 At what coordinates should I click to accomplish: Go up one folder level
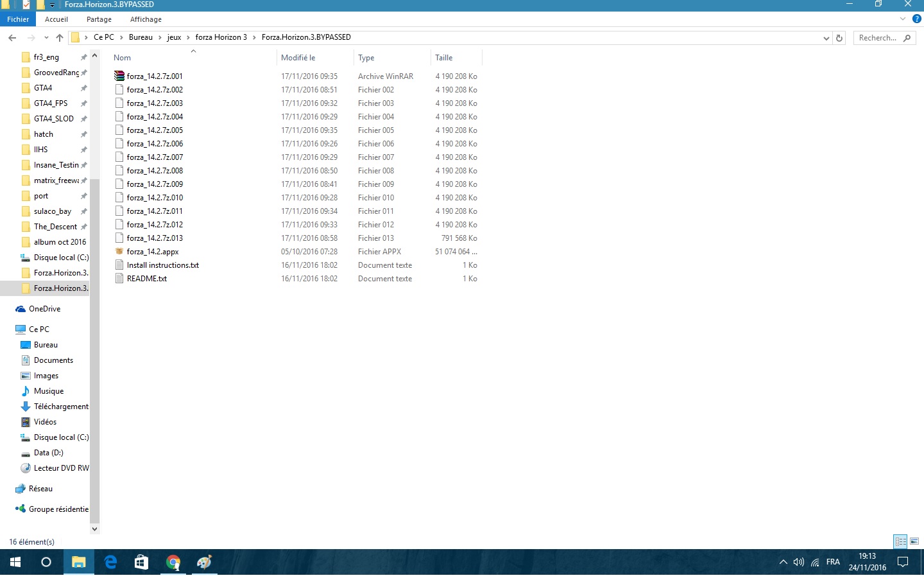coord(60,38)
